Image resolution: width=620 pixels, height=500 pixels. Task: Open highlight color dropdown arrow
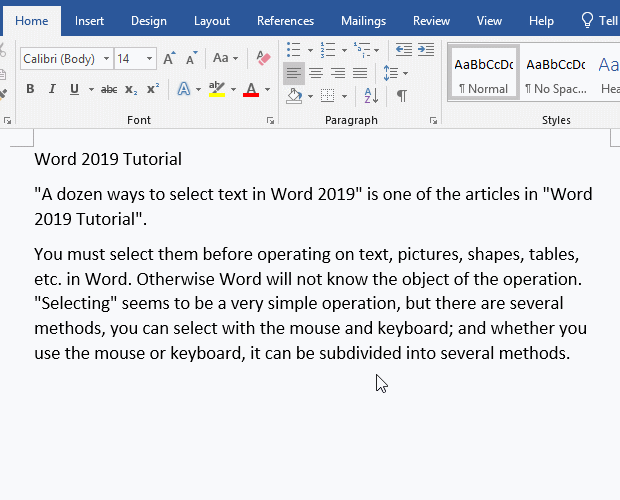[x=233, y=89]
